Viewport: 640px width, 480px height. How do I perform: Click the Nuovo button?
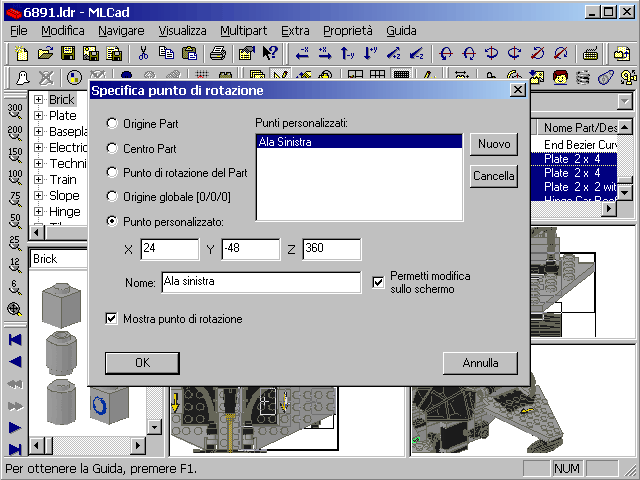pyautogui.click(x=494, y=144)
